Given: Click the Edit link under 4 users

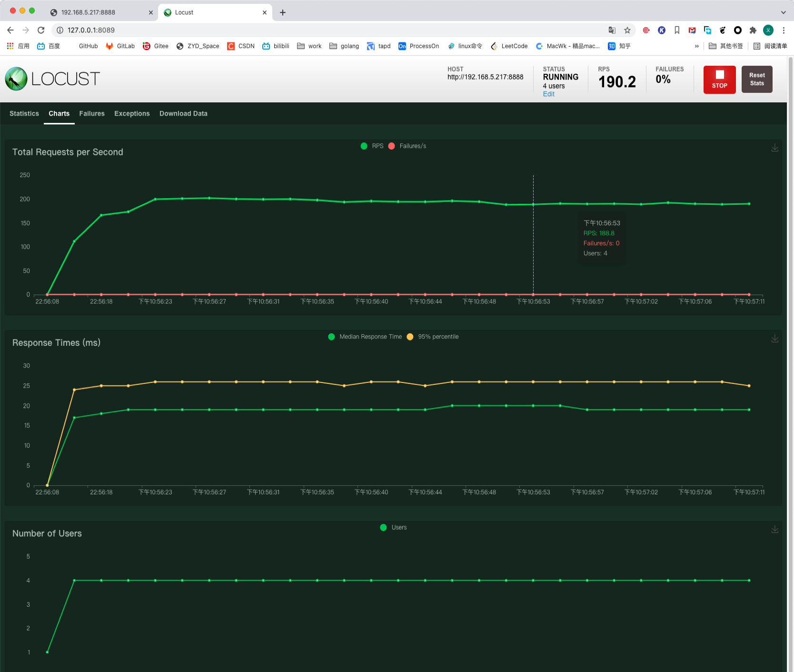Looking at the screenshot, I should 549,94.
